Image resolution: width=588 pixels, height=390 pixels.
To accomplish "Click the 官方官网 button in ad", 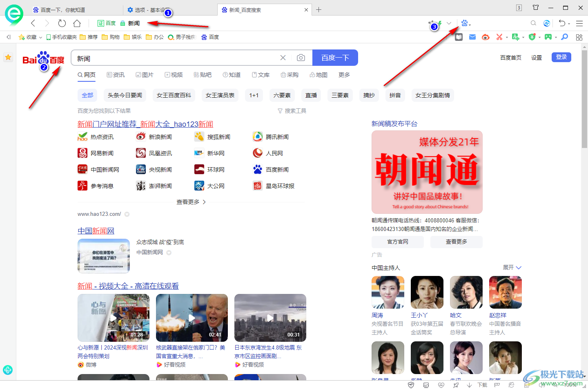I will pyautogui.click(x=398, y=242).
